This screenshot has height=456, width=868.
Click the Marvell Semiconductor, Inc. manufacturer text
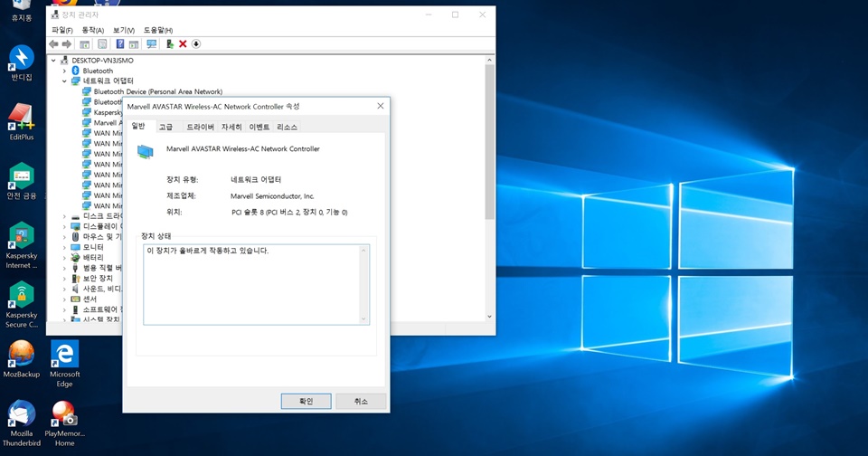(x=272, y=196)
